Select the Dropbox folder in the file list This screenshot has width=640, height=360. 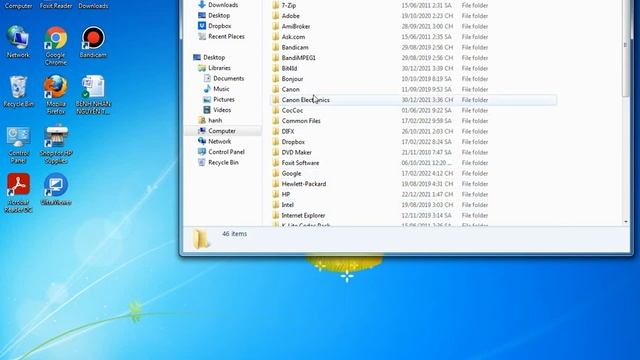tap(293, 142)
